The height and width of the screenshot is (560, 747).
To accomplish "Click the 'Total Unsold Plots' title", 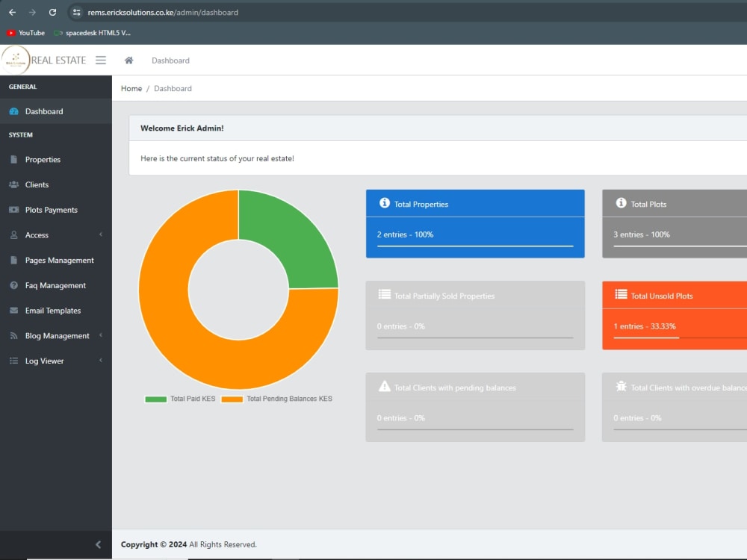I will pos(662,296).
